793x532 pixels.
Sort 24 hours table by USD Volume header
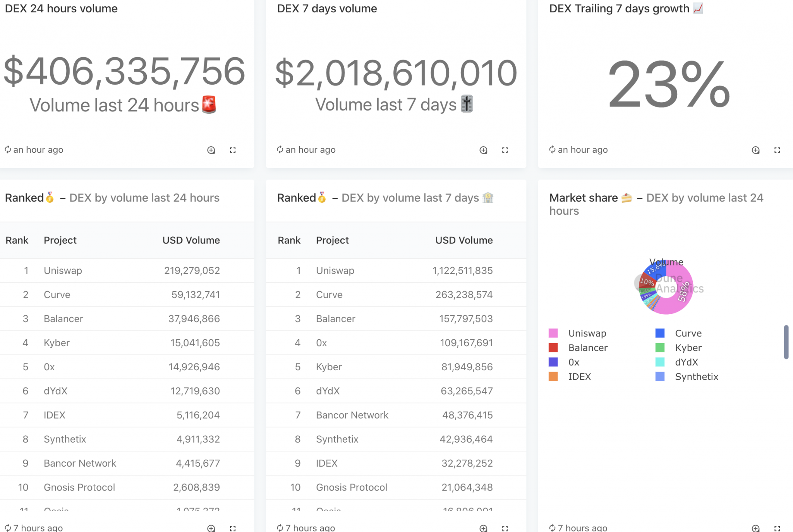tap(191, 240)
